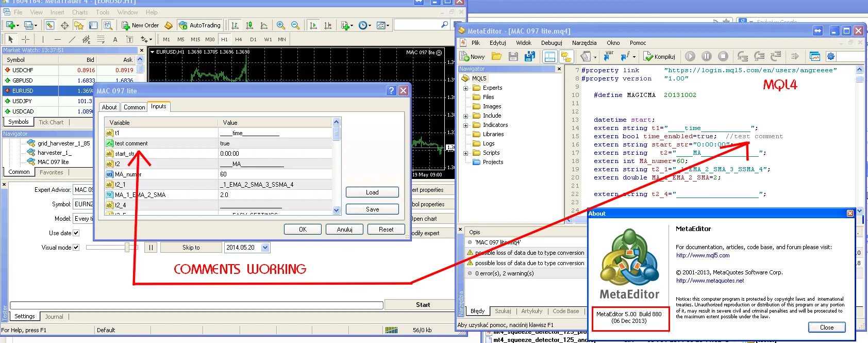Select the H4 timeframe
Screen dimensions: 868x343
pyautogui.click(x=238, y=39)
